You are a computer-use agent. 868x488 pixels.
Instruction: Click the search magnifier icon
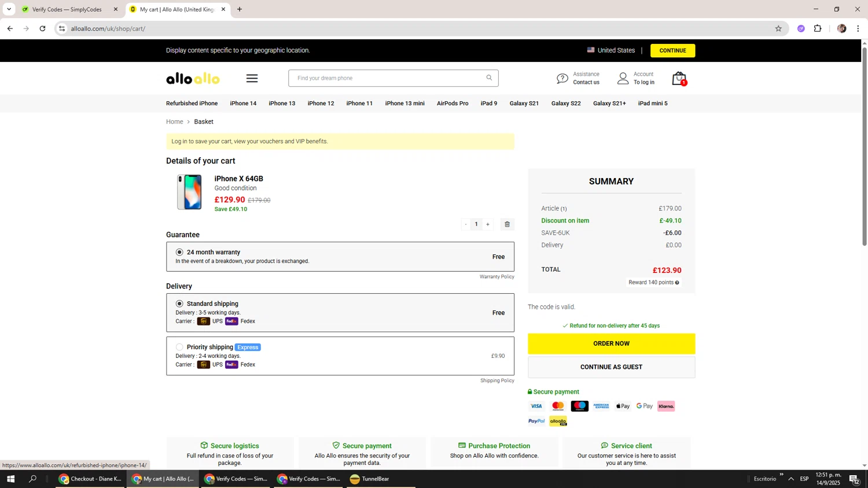[489, 78]
